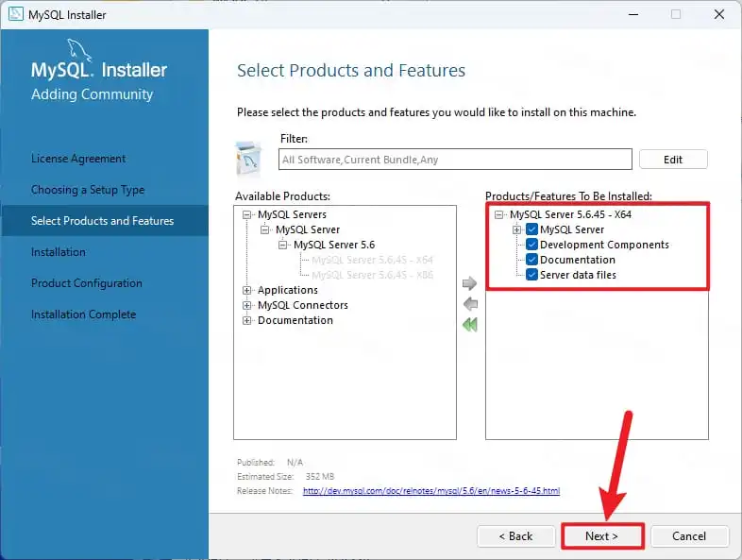Select the Select Products and Features step
This screenshot has width=742, height=560.
pos(105,221)
